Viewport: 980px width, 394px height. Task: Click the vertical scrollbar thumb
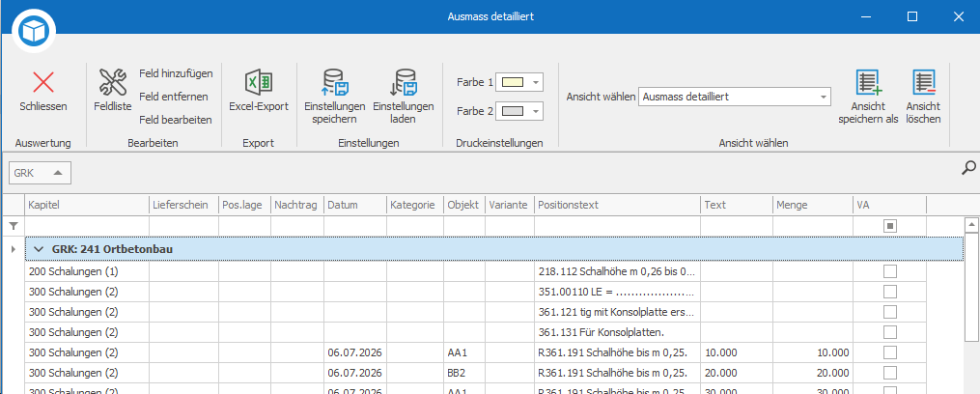[971, 287]
